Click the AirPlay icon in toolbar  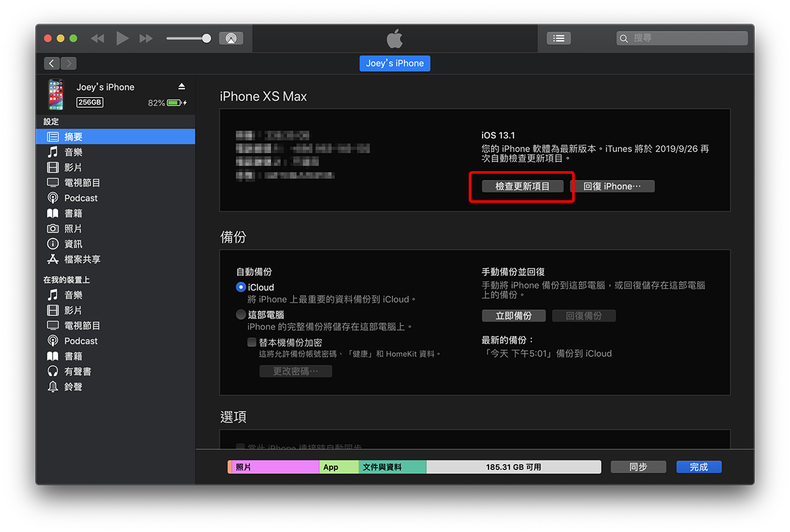(230, 38)
